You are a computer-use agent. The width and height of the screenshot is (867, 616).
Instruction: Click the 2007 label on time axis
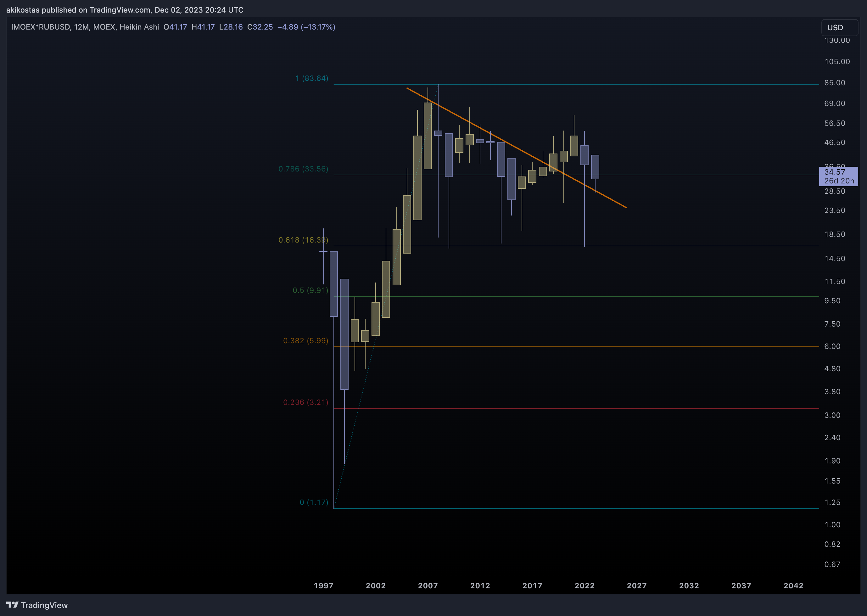click(428, 586)
